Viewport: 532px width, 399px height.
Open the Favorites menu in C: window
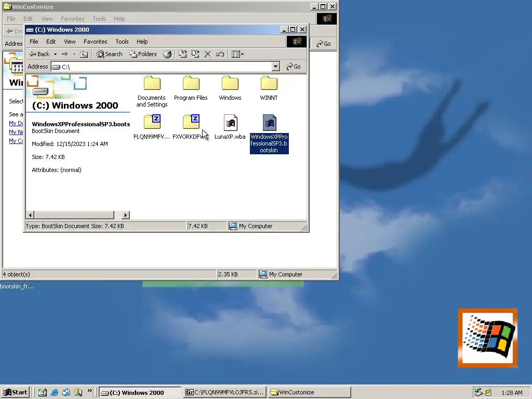point(96,42)
